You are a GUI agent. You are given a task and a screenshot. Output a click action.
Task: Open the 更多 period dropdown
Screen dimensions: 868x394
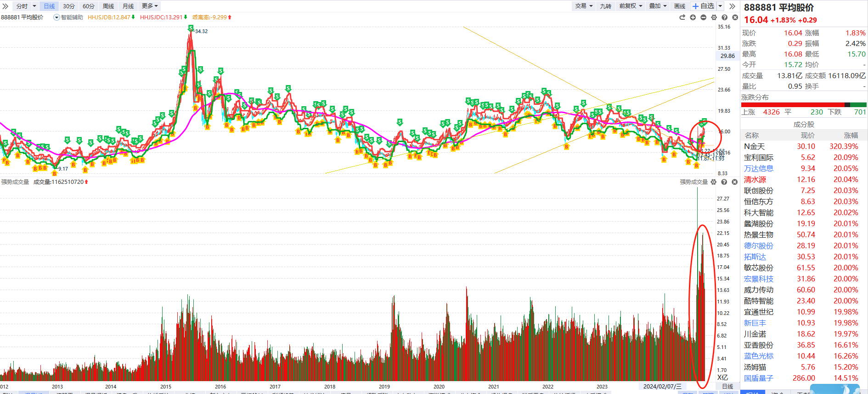(149, 6)
